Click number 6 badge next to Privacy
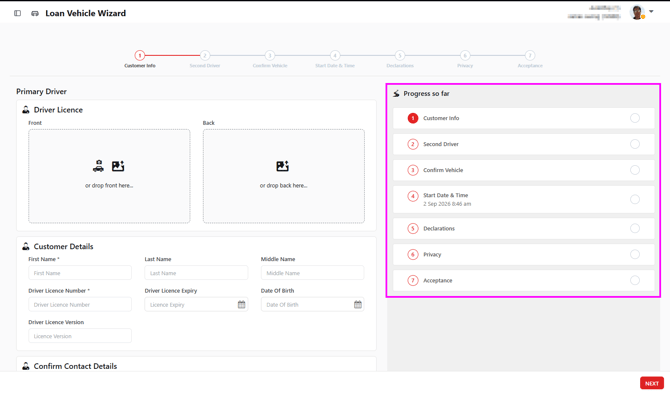 [x=413, y=255]
